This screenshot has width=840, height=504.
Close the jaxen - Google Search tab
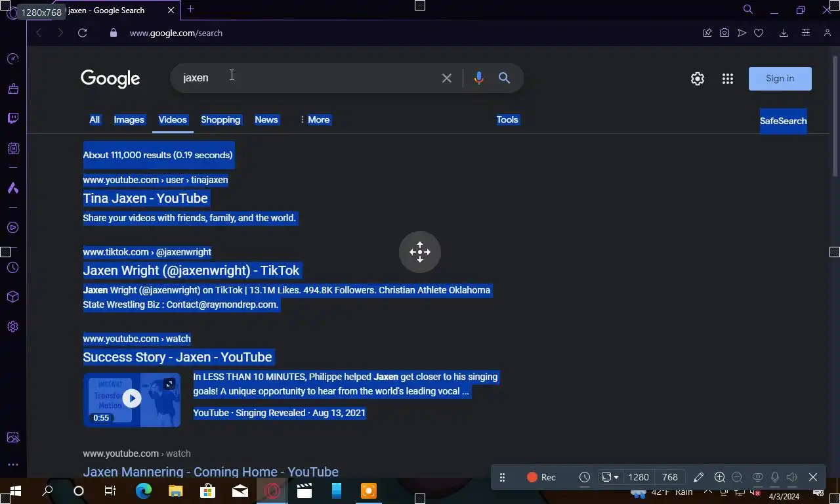171,10
